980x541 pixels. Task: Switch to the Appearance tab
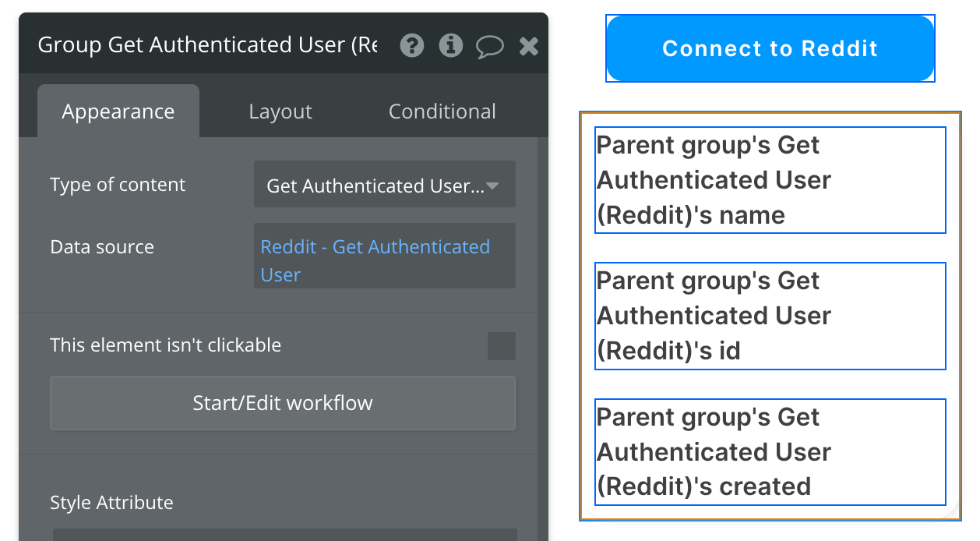click(x=118, y=111)
